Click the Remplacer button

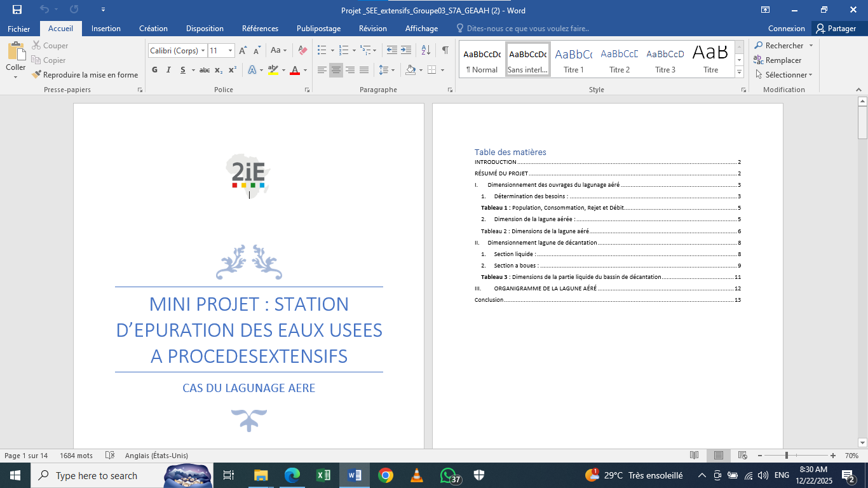click(778, 60)
